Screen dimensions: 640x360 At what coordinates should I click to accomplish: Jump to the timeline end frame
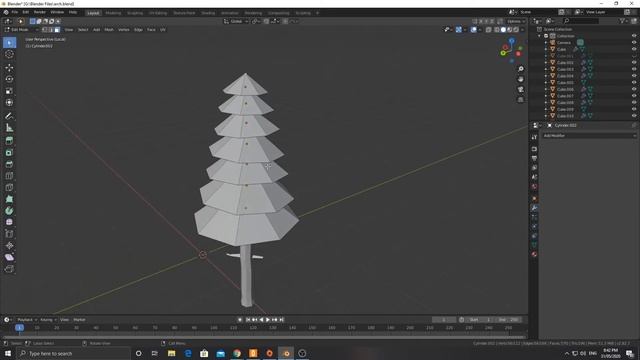282,320
